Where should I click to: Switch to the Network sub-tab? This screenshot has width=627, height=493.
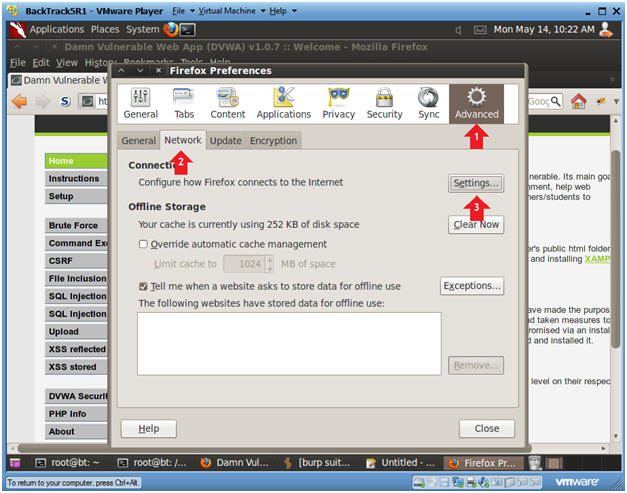[183, 140]
